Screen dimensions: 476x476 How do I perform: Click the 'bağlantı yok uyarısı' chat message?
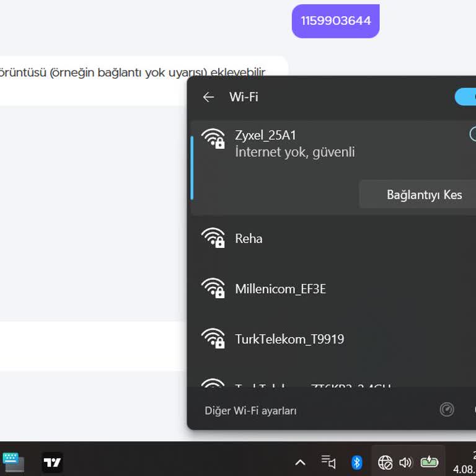(134, 73)
